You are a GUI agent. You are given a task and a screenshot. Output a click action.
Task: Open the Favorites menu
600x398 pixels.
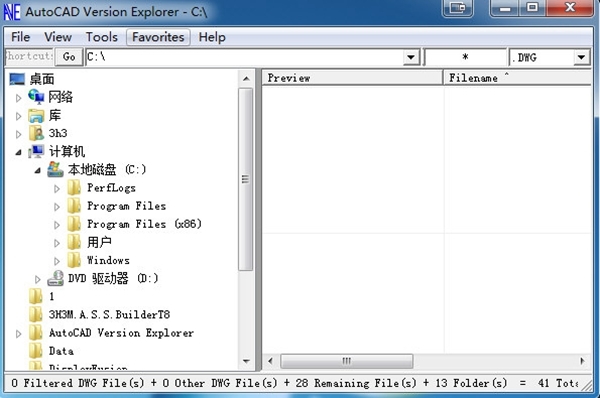158,37
